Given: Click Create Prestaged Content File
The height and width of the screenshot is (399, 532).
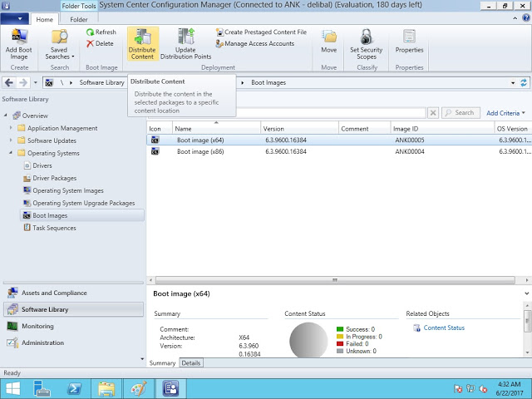Looking at the screenshot, I should 260,32.
